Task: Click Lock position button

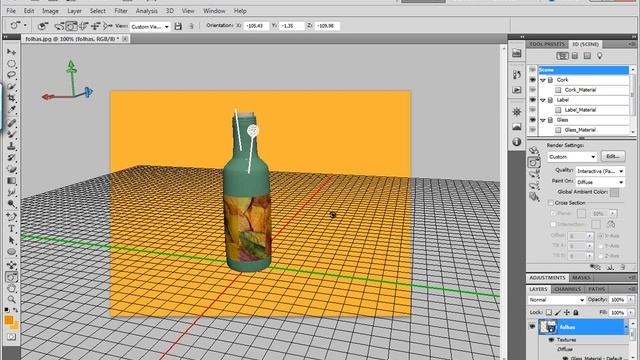Action: point(567,312)
